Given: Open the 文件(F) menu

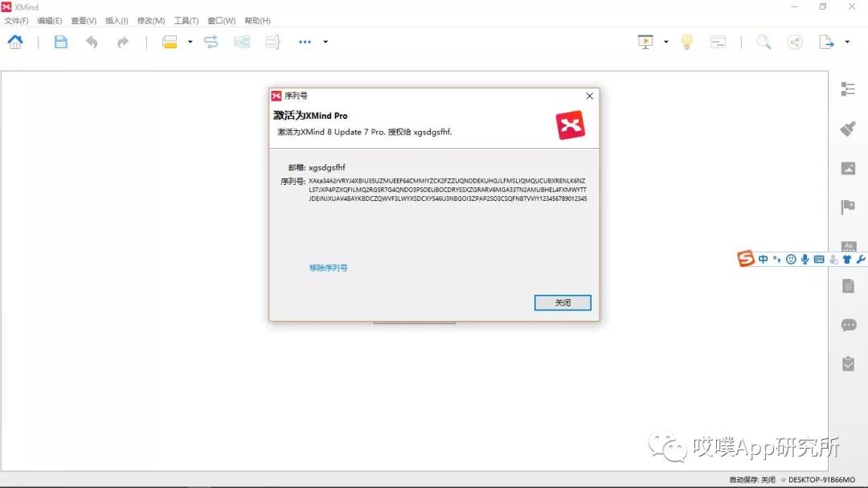Looking at the screenshot, I should click(16, 20).
